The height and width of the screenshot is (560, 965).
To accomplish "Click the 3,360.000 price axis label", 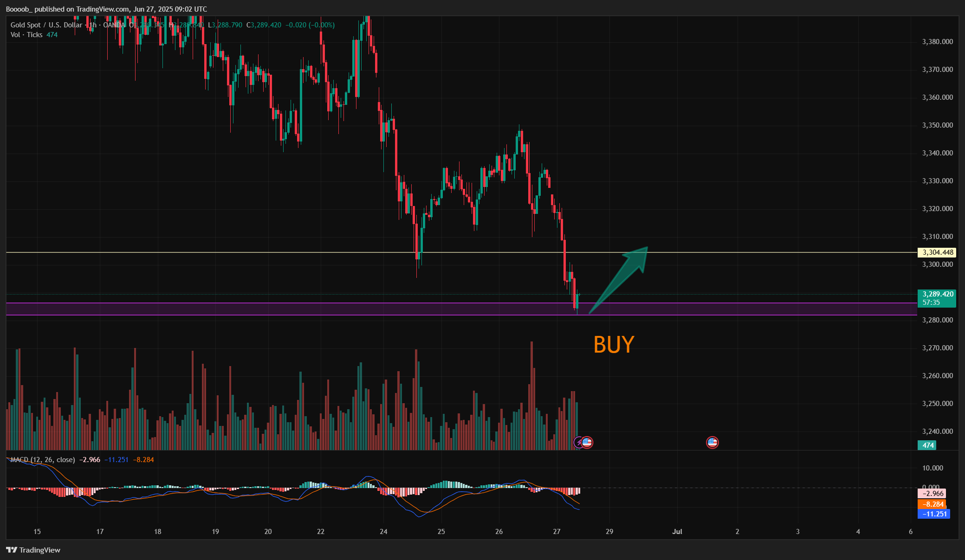I will pyautogui.click(x=938, y=97).
